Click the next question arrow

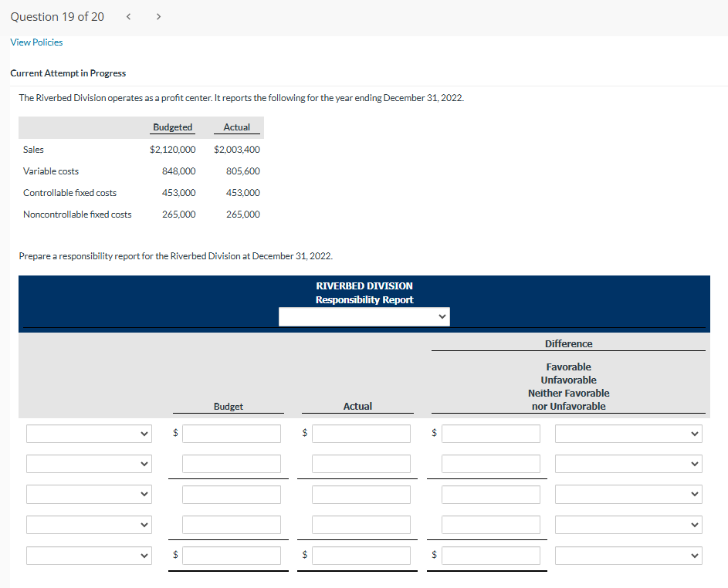157,15
